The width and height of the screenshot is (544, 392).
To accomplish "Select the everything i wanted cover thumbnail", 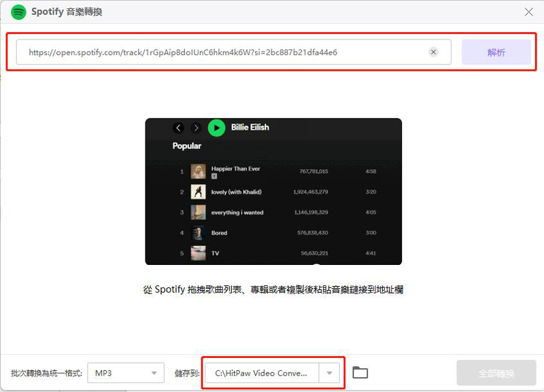I will click(x=198, y=212).
